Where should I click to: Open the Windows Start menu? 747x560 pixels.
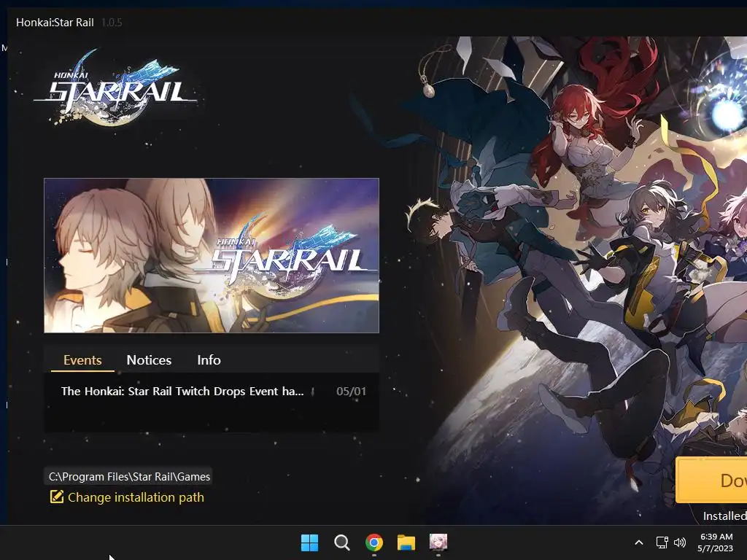309,542
